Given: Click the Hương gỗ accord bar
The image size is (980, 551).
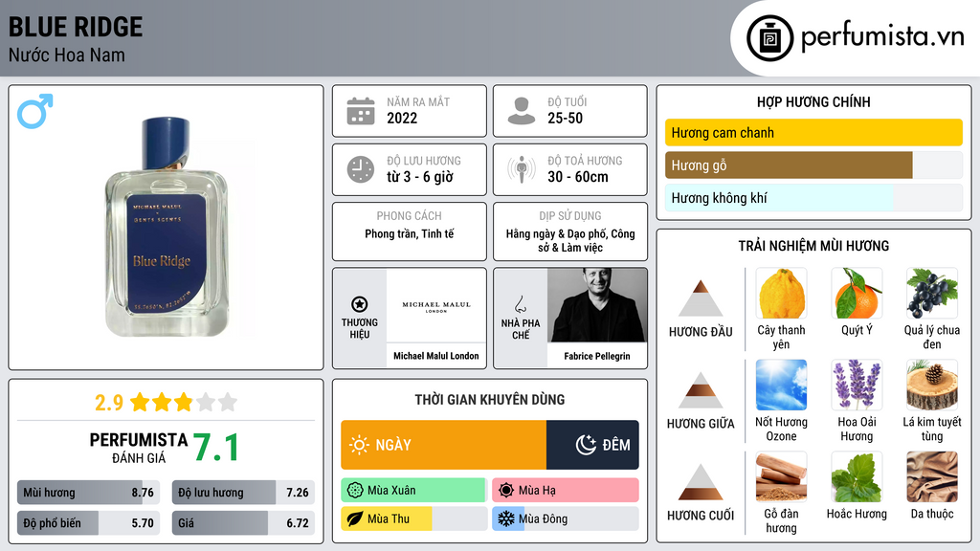Looking at the screenshot, I should tap(813, 165).
